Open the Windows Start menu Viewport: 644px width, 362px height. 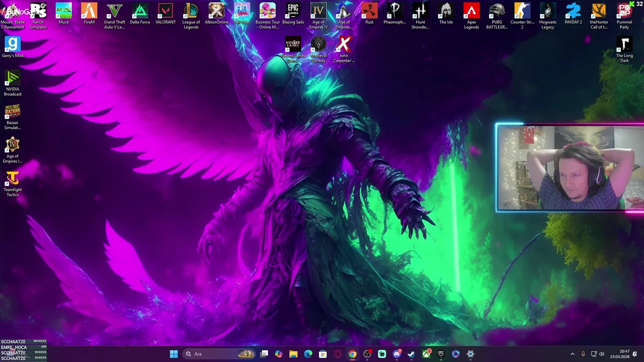[174, 354]
